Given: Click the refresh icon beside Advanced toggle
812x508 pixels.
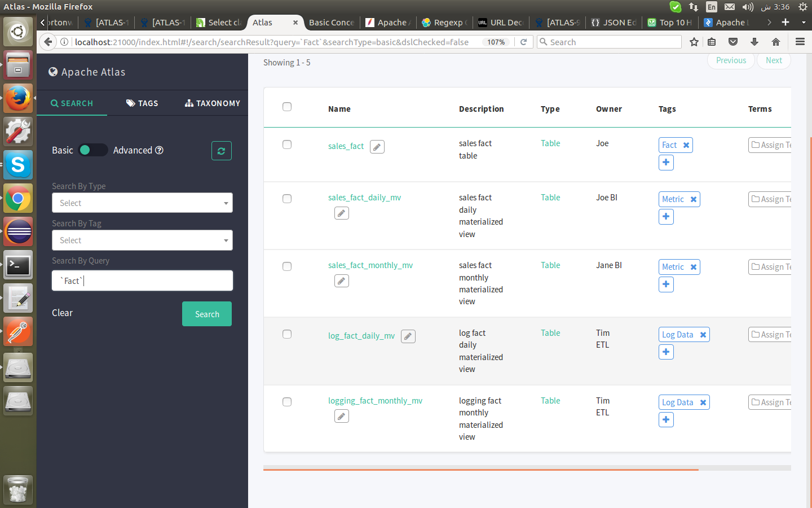Looking at the screenshot, I should click(222, 151).
